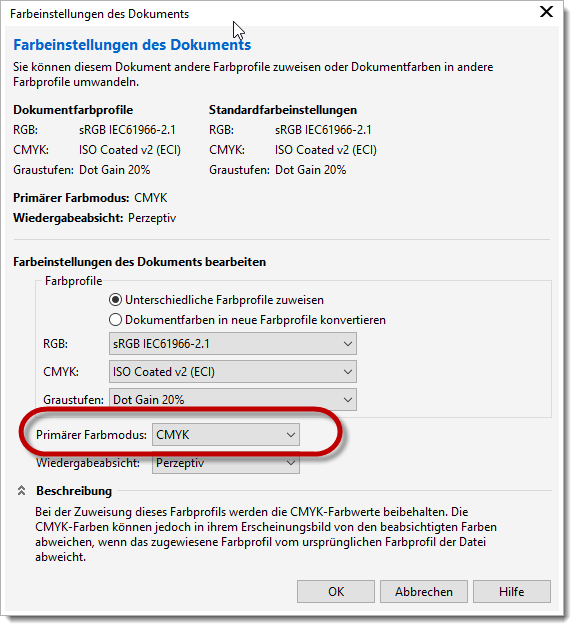Click the Beschreibung section heading
The width and height of the screenshot is (576, 628).
[74, 491]
